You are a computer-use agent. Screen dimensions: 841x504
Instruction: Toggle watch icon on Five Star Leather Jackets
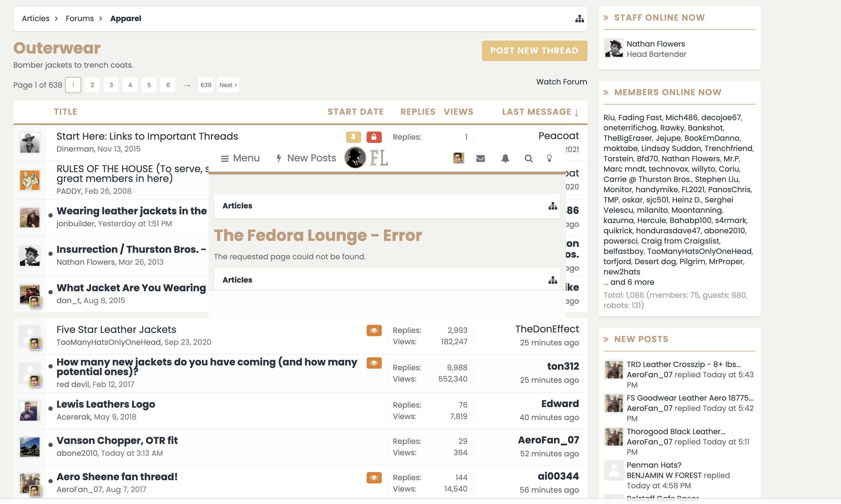(374, 330)
